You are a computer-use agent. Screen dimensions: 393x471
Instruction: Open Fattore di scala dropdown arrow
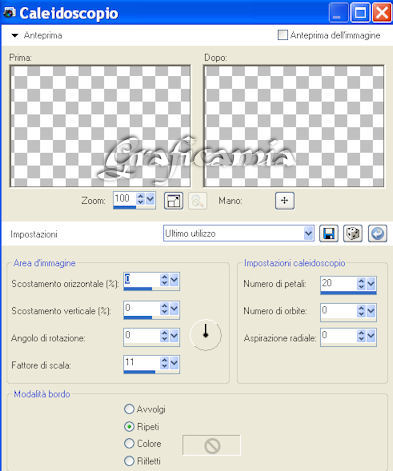pos(174,363)
